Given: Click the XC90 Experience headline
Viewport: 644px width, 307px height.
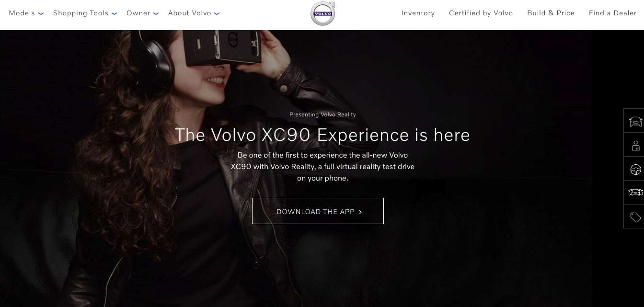Looking at the screenshot, I should click(x=322, y=135).
